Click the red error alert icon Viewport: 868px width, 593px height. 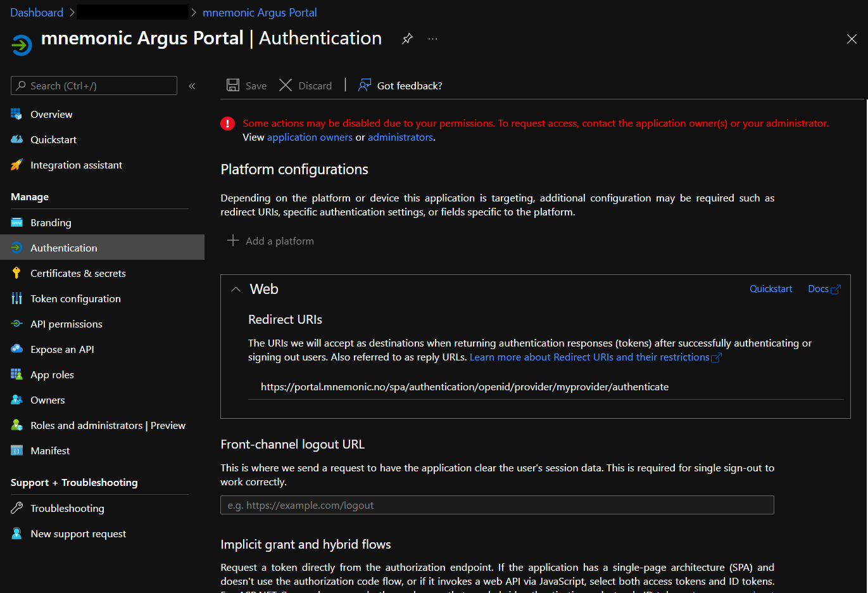point(228,124)
